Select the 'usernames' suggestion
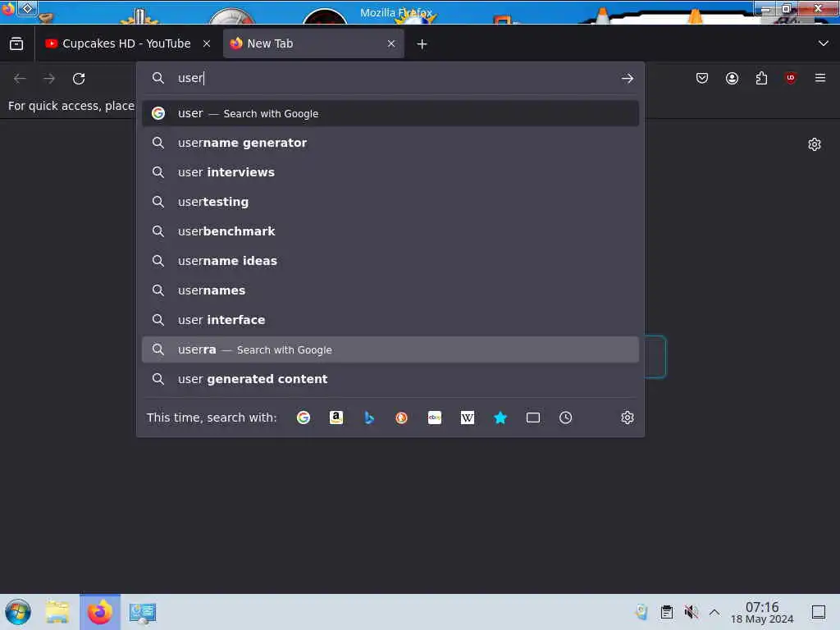Viewport: 840px width, 630px height. 390,290
